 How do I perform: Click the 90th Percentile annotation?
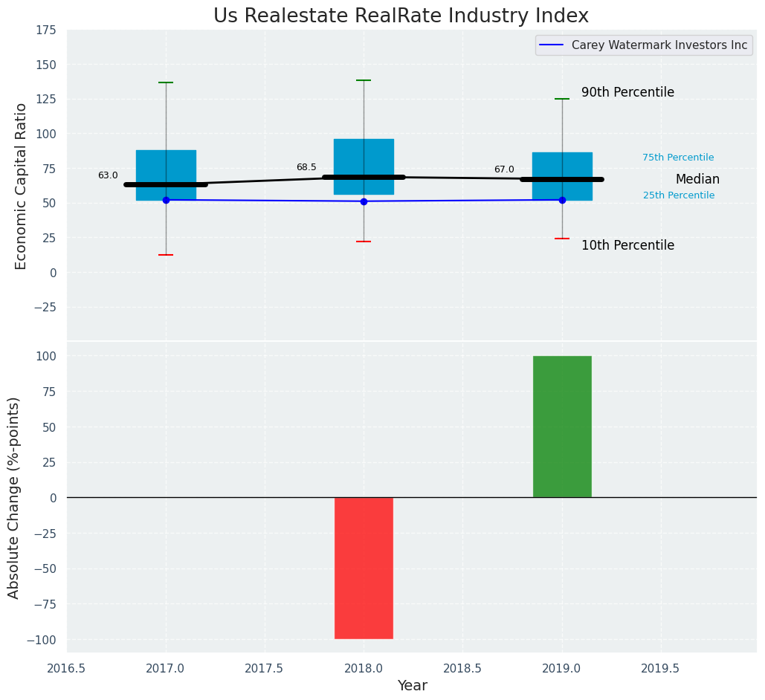tap(627, 93)
